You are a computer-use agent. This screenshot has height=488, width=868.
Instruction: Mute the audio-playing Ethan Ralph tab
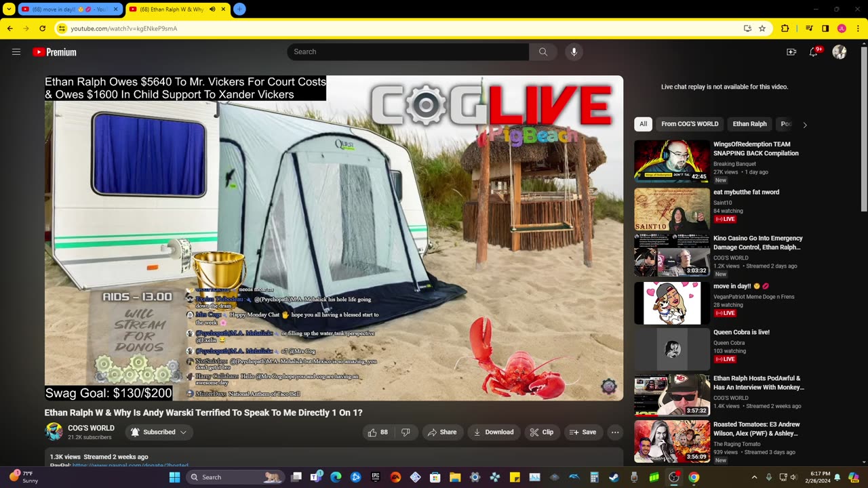point(213,9)
